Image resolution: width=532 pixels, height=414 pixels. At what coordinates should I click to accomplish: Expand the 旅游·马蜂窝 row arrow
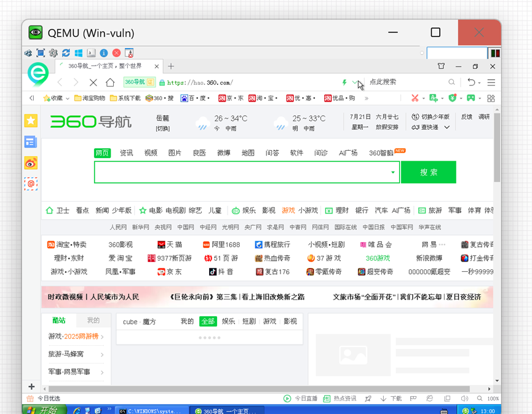[102, 354]
